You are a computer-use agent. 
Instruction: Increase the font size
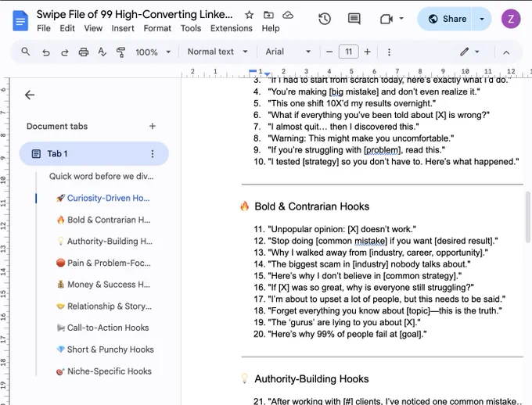click(x=367, y=52)
